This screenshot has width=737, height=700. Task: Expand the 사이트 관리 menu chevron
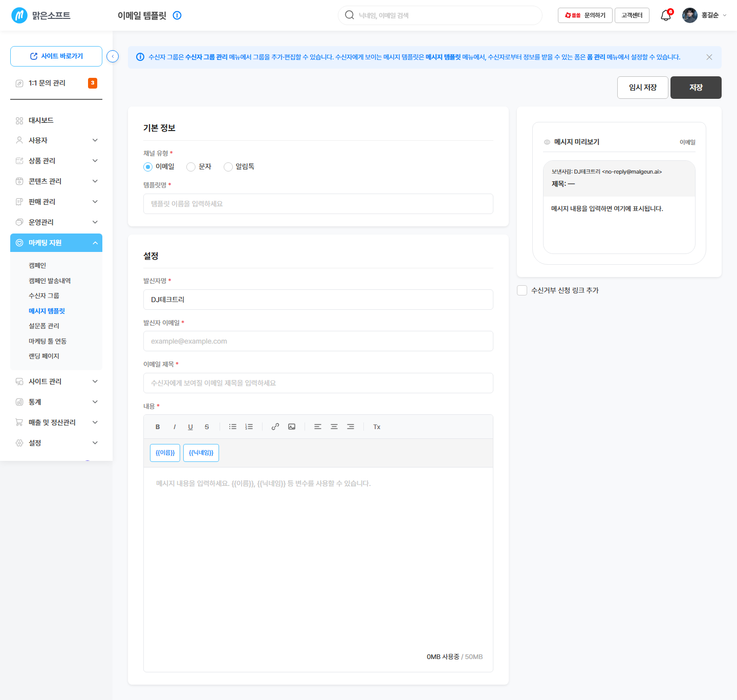tap(95, 381)
